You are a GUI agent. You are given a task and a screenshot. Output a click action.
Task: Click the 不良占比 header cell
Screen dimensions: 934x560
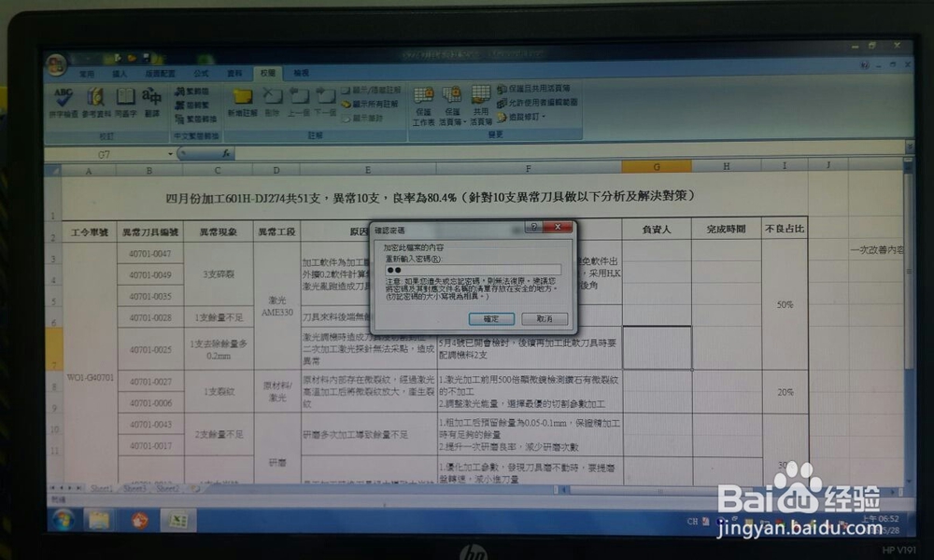pos(785,229)
